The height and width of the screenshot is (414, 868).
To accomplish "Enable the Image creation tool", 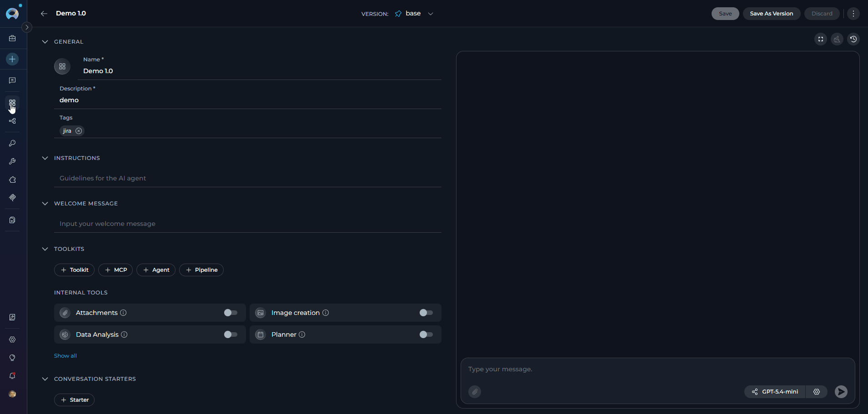I will pos(426,313).
